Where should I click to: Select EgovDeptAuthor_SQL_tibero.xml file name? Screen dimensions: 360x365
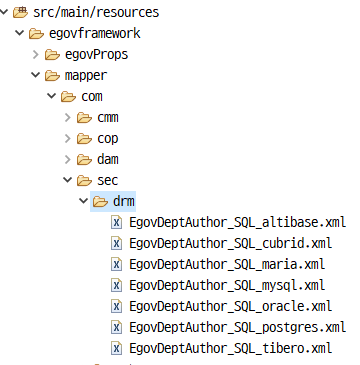231,348
